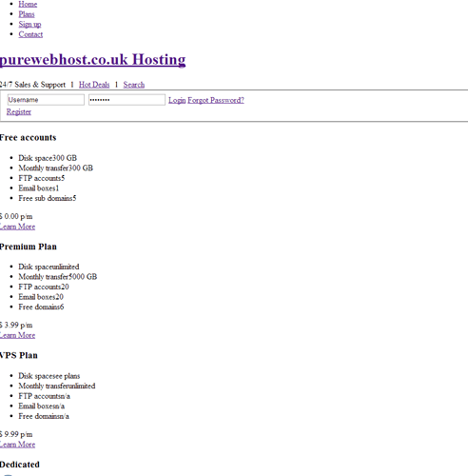Viewport: 468px width, 476px height.
Task: Click the Register link
Action: pyautogui.click(x=19, y=111)
